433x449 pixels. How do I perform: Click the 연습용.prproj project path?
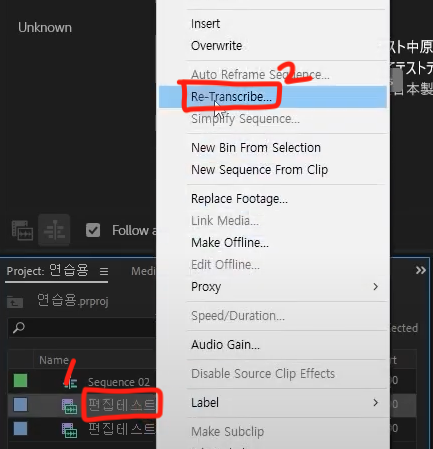coord(73,301)
